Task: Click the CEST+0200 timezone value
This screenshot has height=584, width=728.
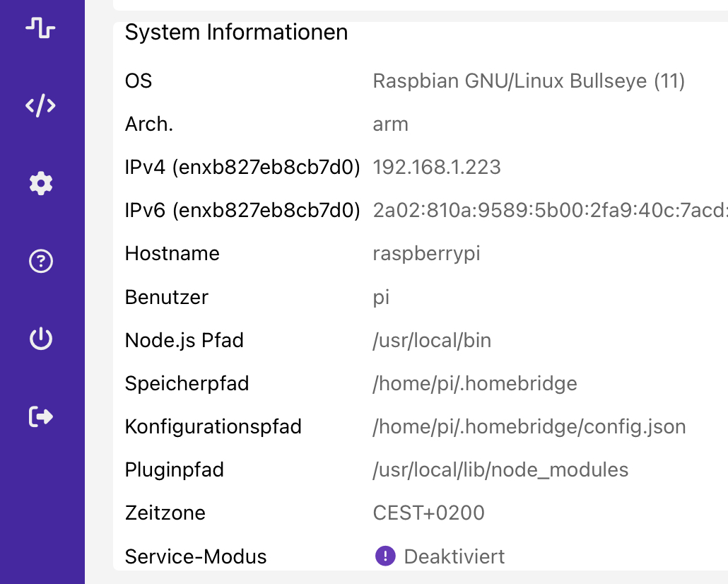Action: pyautogui.click(x=429, y=513)
